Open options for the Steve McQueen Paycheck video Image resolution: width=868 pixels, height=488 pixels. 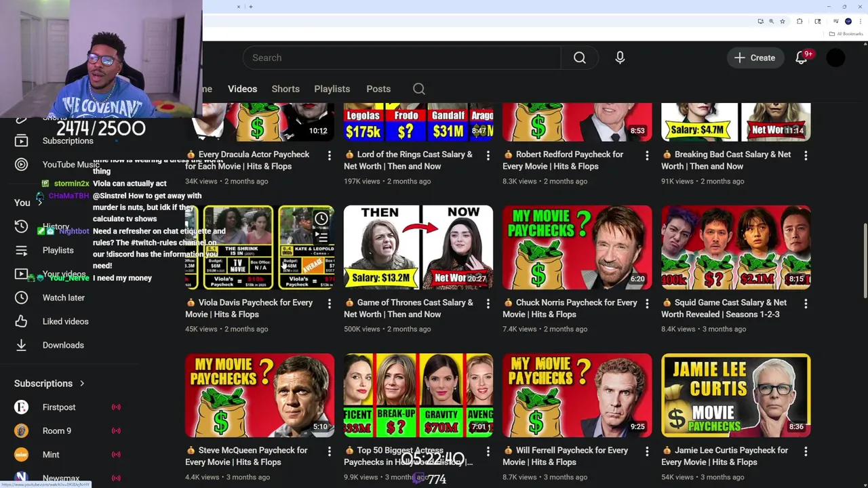click(x=330, y=451)
